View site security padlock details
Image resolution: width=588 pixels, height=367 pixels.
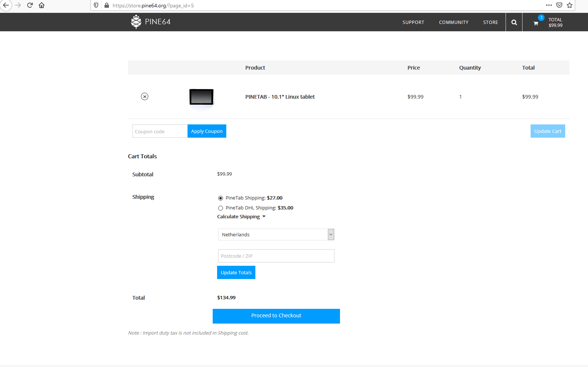[107, 5]
